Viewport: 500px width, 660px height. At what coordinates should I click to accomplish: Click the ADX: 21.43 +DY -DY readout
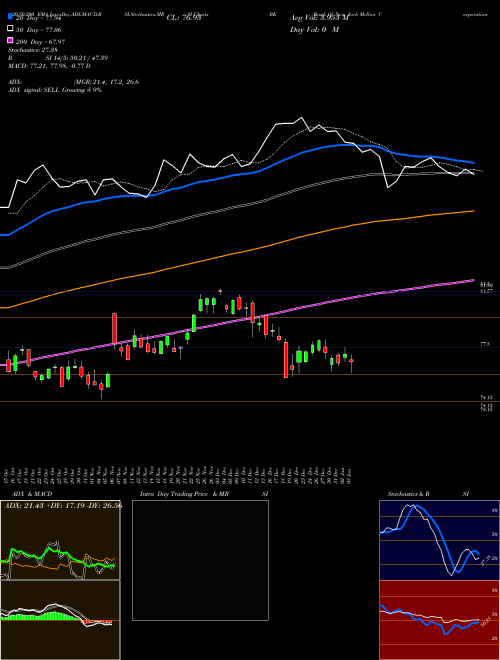click(x=63, y=505)
